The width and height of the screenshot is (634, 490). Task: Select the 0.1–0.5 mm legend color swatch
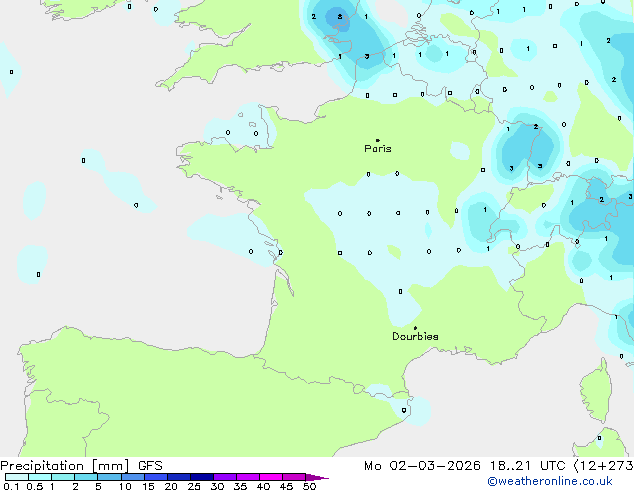[x=17, y=477]
